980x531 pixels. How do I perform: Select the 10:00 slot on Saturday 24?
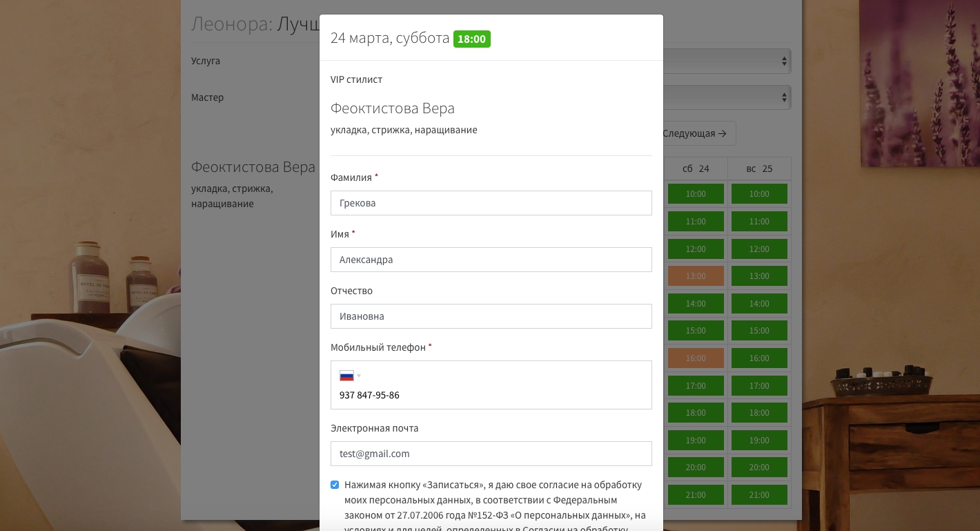(696, 194)
